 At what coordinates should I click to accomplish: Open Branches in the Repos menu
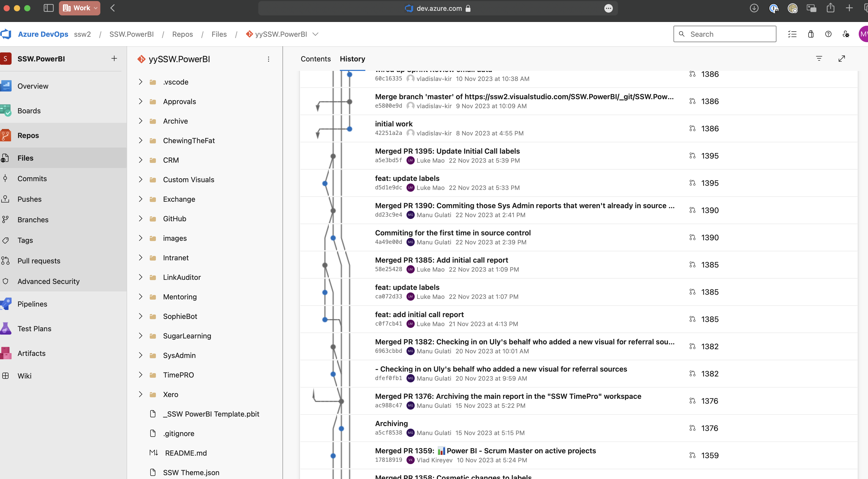click(33, 219)
